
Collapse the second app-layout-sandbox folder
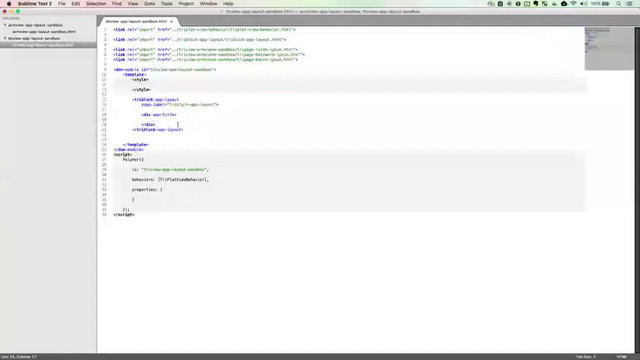click(x=5, y=38)
